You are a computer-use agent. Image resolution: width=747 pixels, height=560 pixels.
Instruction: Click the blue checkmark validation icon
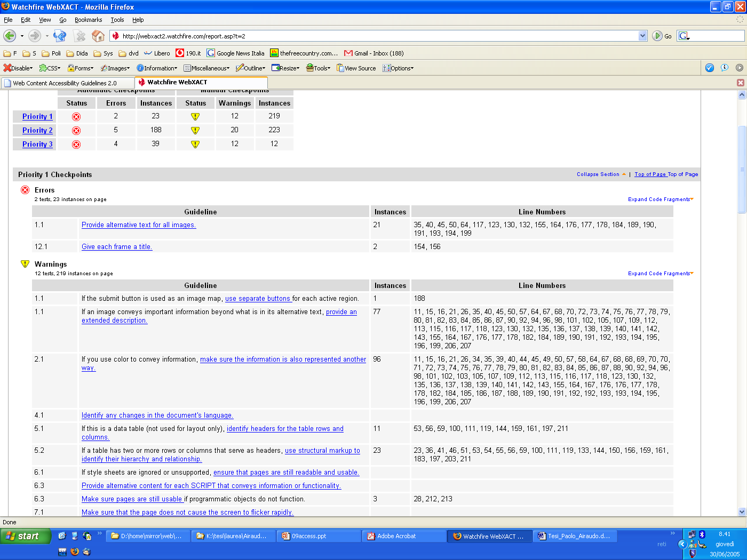710,68
